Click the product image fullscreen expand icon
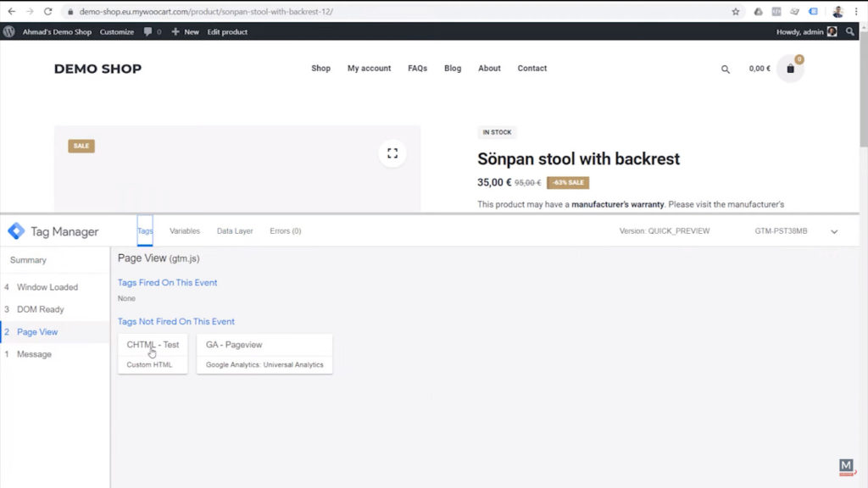This screenshot has height=488, width=868. (392, 153)
